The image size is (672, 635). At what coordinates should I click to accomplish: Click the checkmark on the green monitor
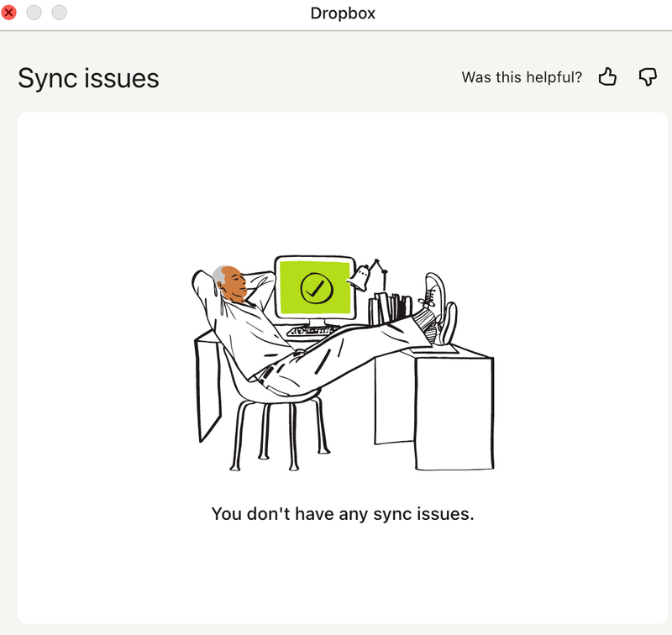[x=317, y=288]
